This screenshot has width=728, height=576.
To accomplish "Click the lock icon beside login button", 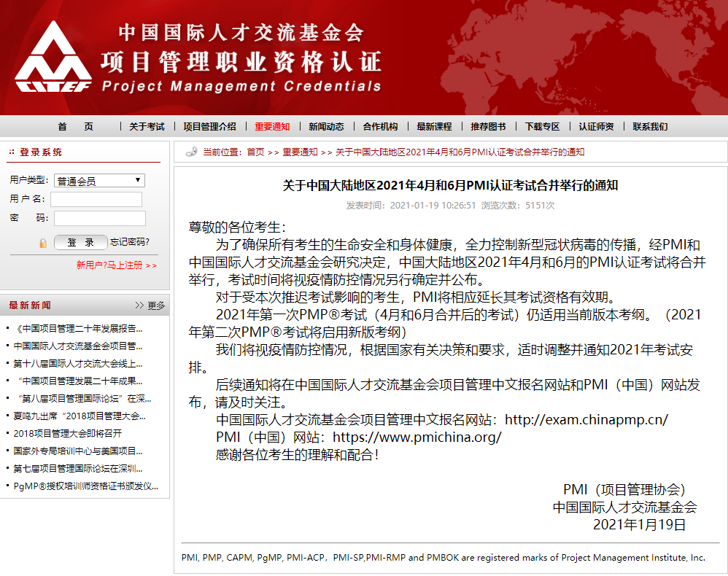I will (43, 243).
